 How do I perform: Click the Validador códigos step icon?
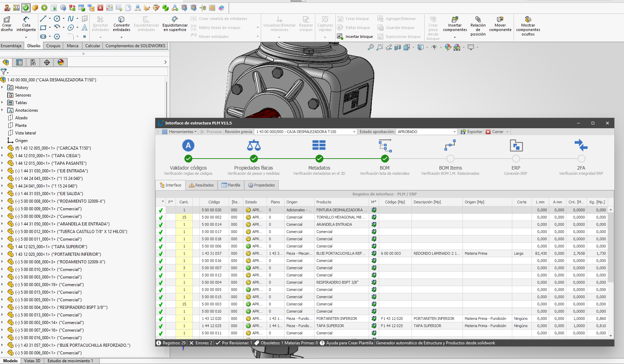[x=188, y=145]
